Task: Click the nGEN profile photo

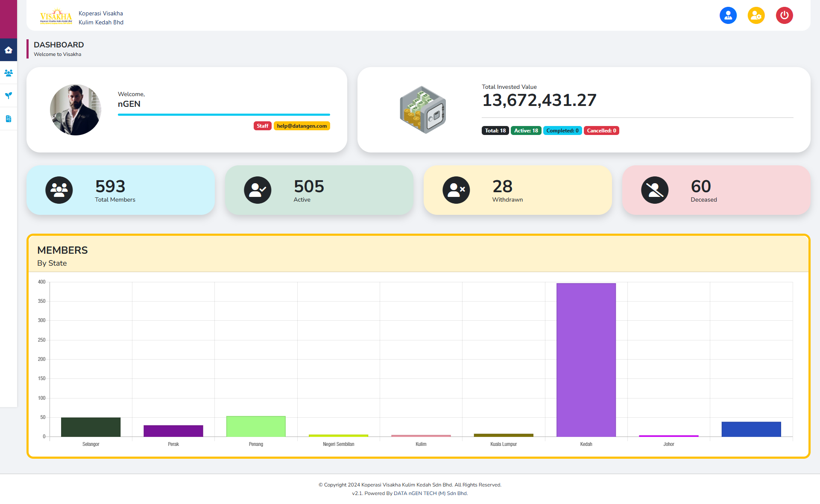Action: [x=76, y=110]
